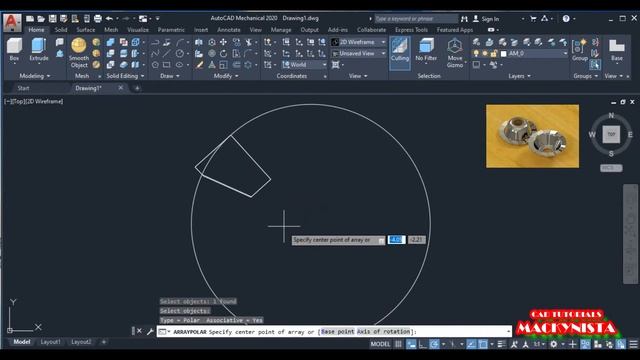The image size is (640, 360).
Task: Choose Axis of rotation command option
Action: click(x=383, y=331)
